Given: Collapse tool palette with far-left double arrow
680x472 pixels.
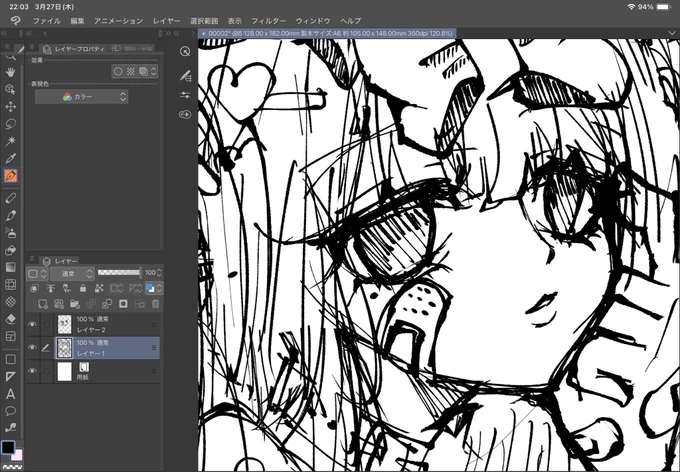Looking at the screenshot, I should (x=4, y=33).
